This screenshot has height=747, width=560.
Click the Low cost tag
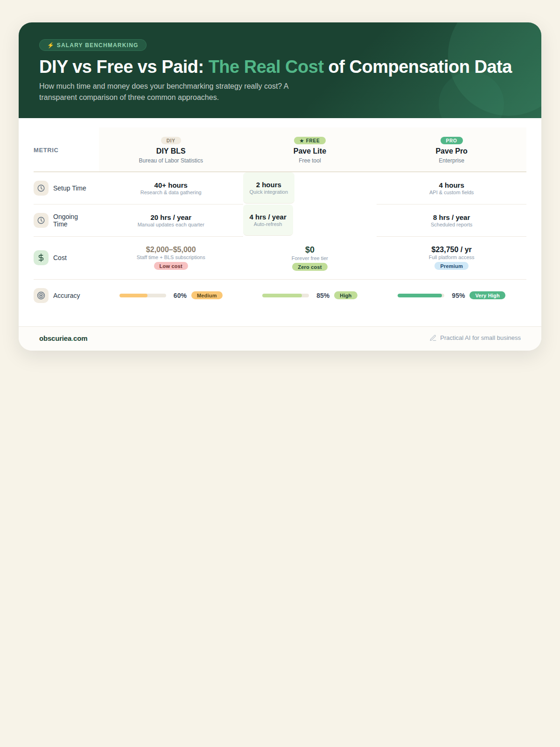click(171, 266)
